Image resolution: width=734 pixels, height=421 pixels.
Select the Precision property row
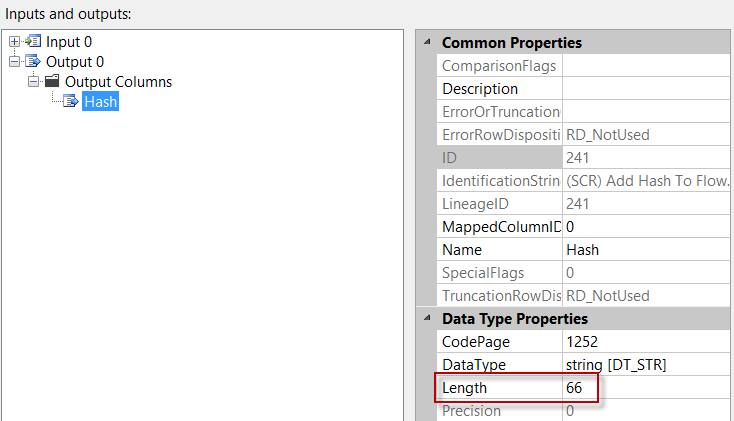click(498, 410)
